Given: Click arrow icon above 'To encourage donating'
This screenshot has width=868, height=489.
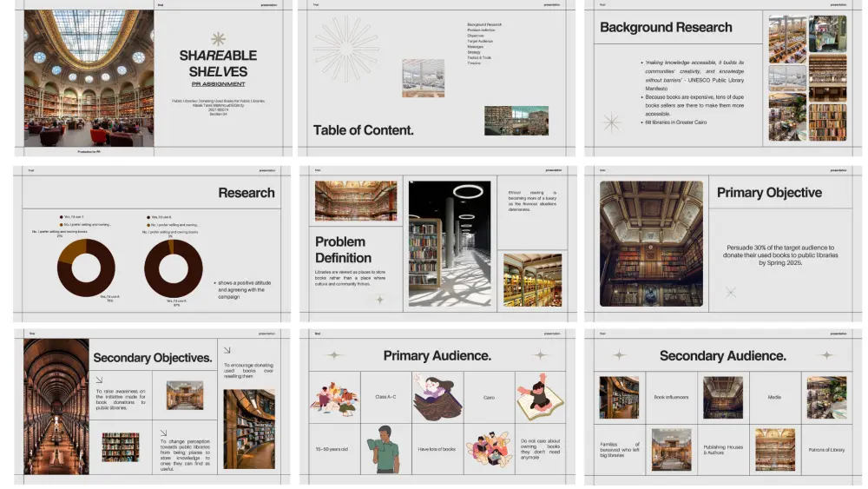Looking at the screenshot, I should click(x=227, y=350).
